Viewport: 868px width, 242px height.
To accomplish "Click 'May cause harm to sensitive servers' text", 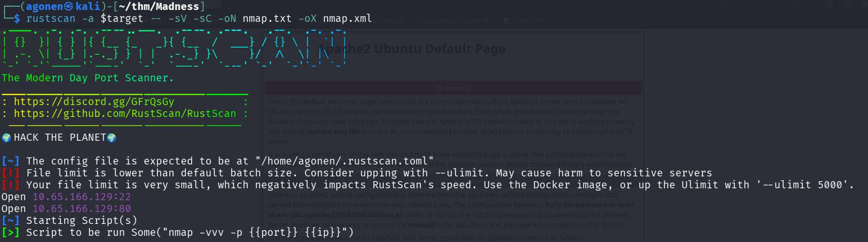I will click(x=604, y=173).
